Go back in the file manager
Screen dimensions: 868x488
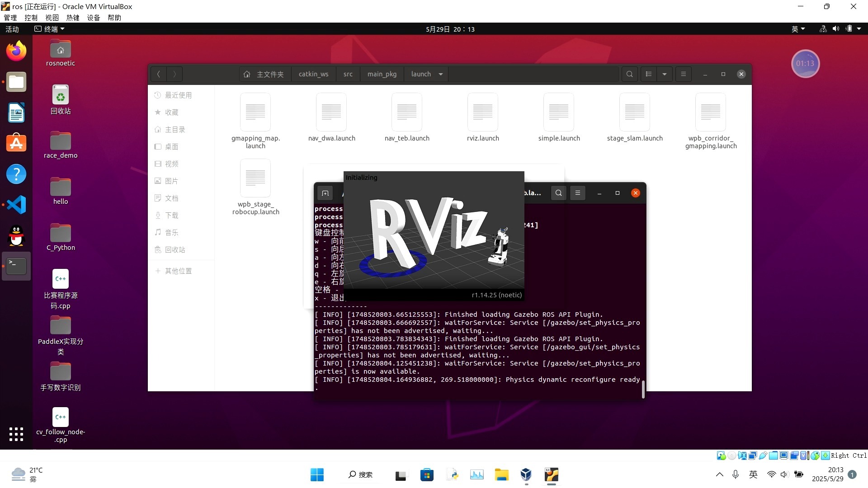[158, 74]
